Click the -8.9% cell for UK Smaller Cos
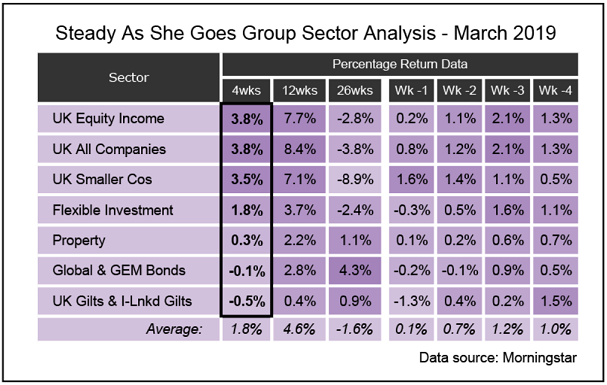The image size is (607, 385). [x=355, y=179]
